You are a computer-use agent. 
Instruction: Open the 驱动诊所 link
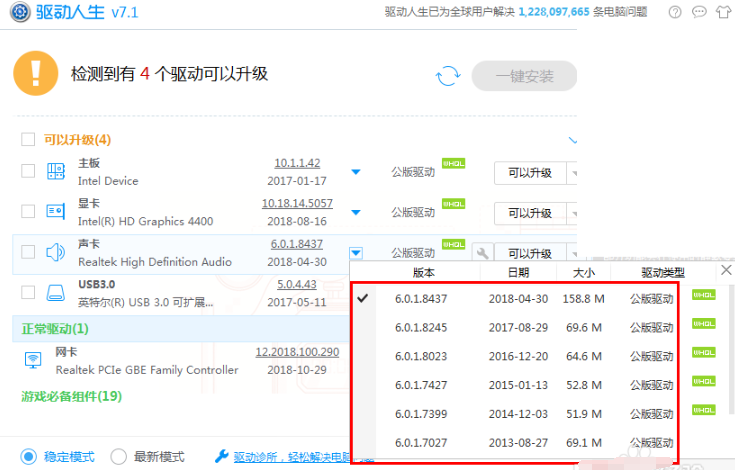coord(251,457)
